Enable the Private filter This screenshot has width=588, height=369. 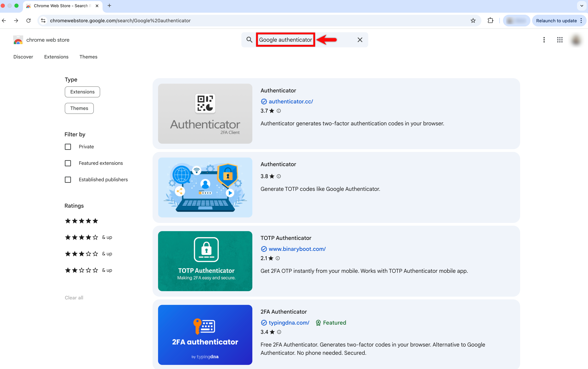pyautogui.click(x=68, y=147)
